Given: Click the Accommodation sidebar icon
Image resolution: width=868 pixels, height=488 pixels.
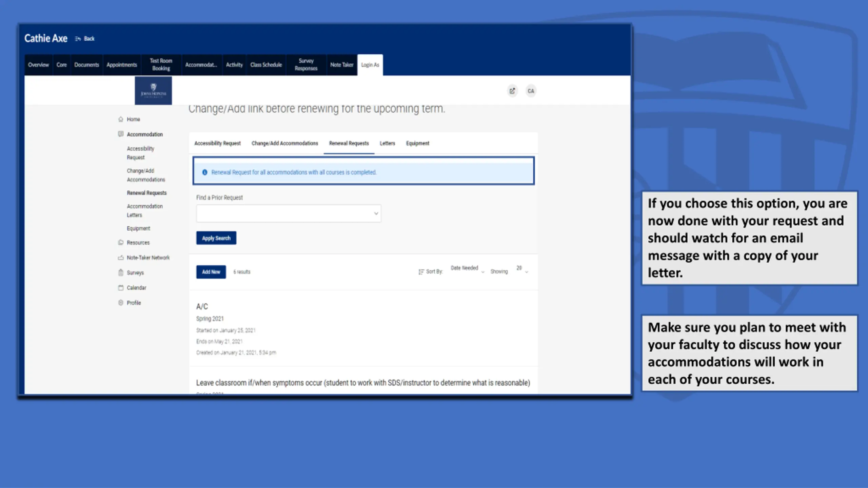Looking at the screenshot, I should click(120, 134).
